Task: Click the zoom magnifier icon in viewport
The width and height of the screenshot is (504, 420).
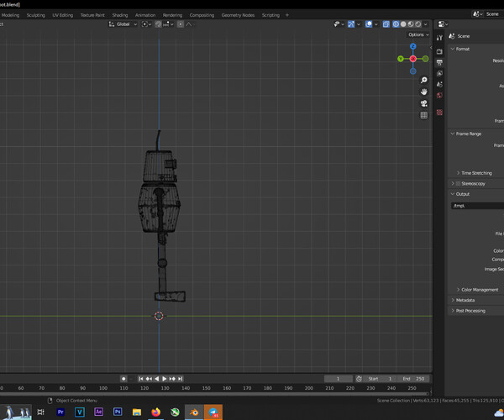Action: coord(424,80)
